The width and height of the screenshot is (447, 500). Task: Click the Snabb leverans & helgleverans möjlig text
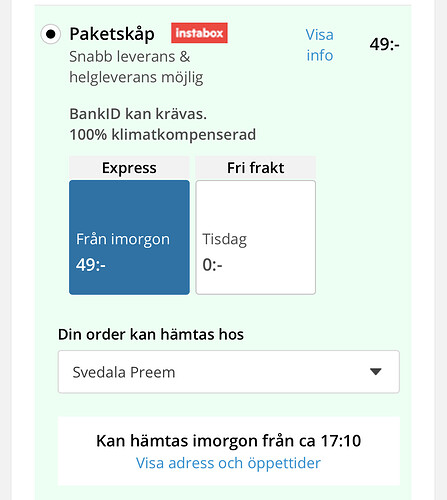[x=136, y=67]
